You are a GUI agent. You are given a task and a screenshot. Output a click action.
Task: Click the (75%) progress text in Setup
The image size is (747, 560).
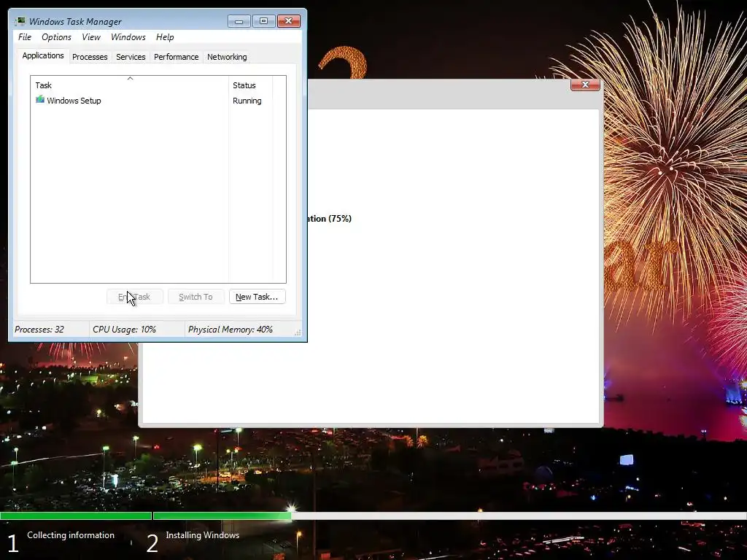[340, 219]
